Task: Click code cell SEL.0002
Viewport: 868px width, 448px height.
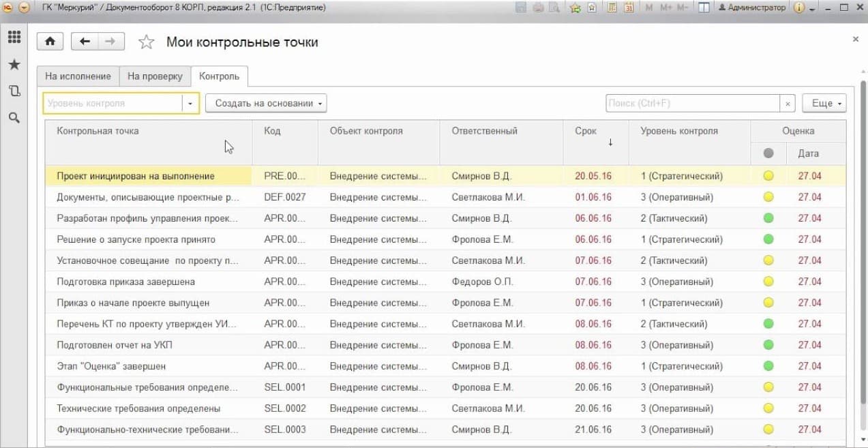Action: (x=285, y=408)
